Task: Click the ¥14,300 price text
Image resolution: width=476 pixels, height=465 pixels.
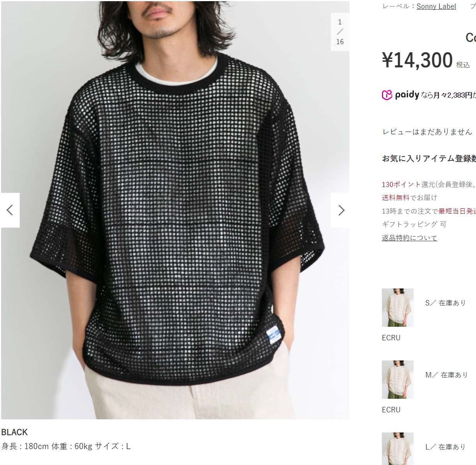Action: pyautogui.click(x=417, y=60)
